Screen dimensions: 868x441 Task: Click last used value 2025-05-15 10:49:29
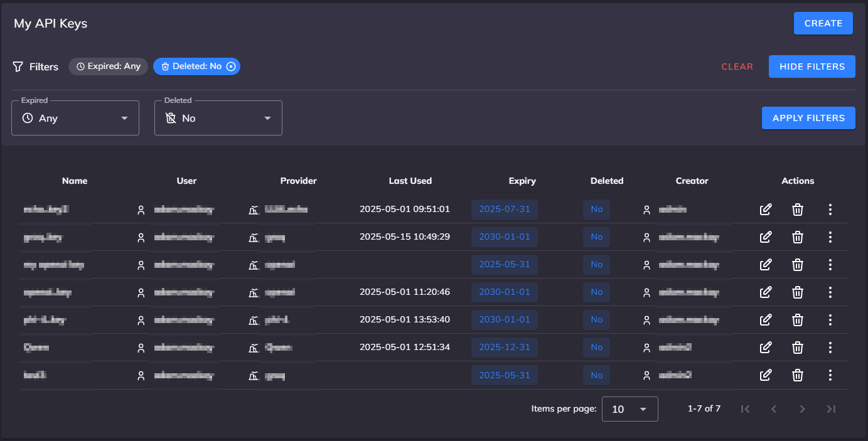point(405,237)
